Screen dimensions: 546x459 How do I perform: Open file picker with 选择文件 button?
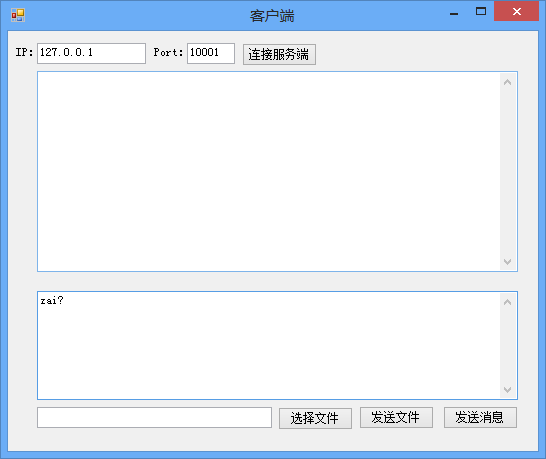[315, 418]
